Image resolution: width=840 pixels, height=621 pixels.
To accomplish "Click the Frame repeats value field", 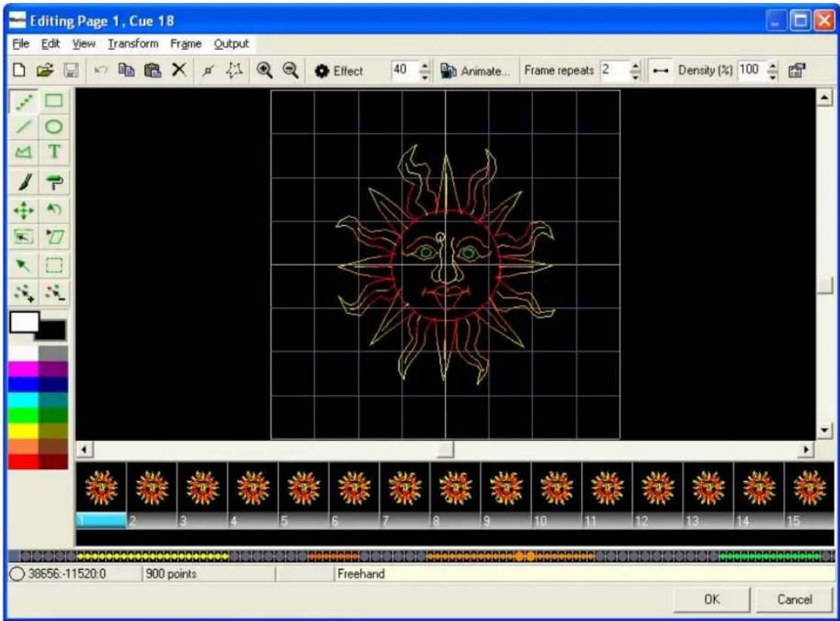I will click(x=614, y=71).
